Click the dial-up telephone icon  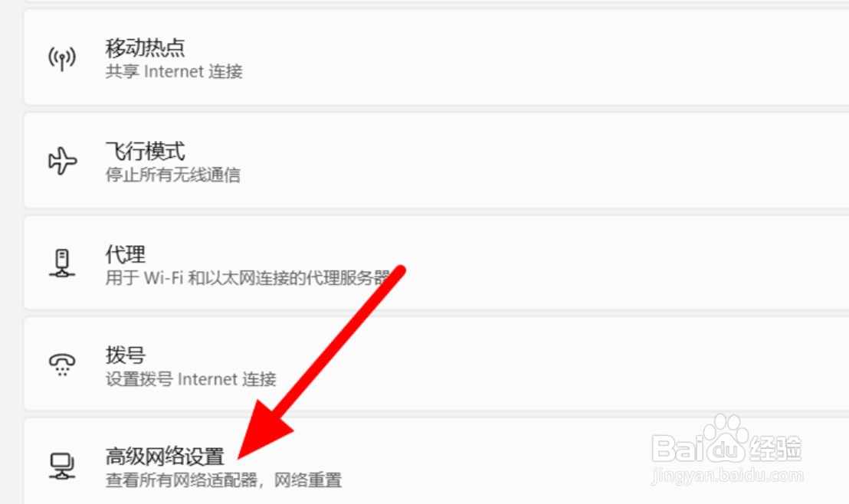pos(62,365)
